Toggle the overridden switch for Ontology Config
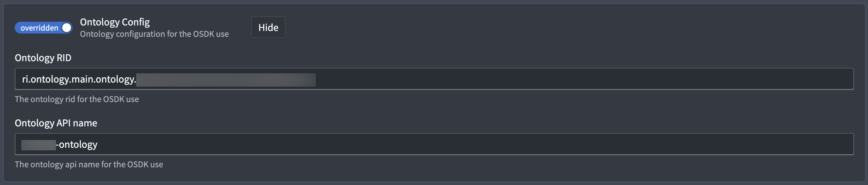Image resolution: width=868 pixels, height=185 pixels. coord(43,28)
